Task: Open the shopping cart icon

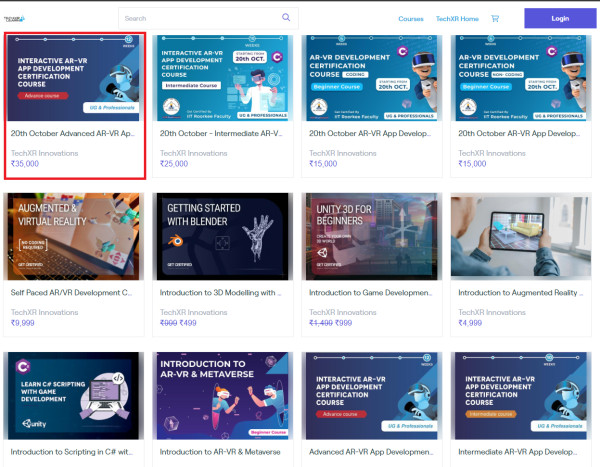Action: pyautogui.click(x=495, y=18)
